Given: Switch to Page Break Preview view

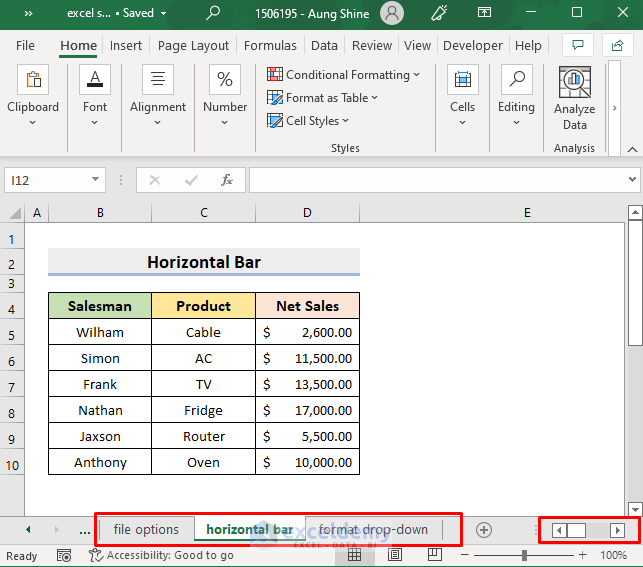Looking at the screenshot, I should [435, 555].
